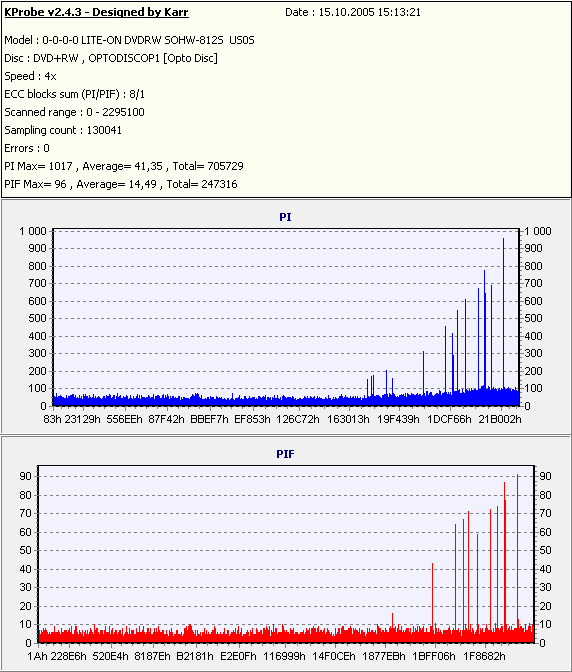Screen dimensions: 572x672
Task: Click the 1877EBh label on PIF axis
Action: coord(384,656)
